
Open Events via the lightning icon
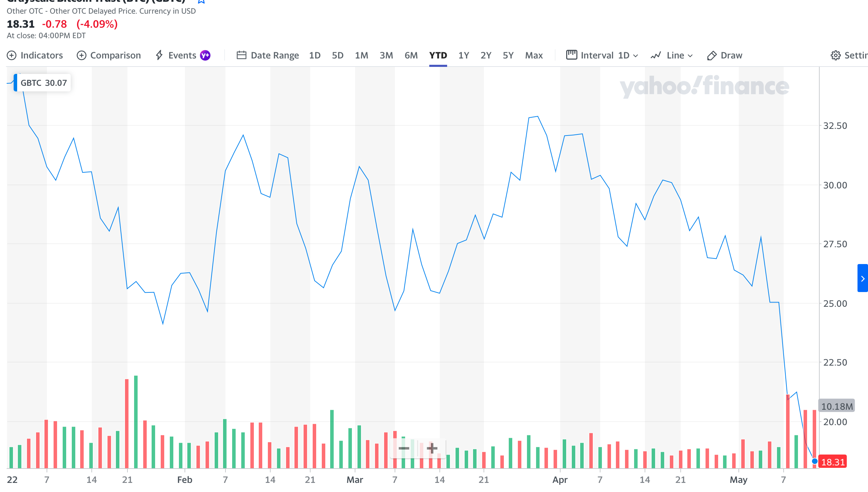tap(159, 55)
